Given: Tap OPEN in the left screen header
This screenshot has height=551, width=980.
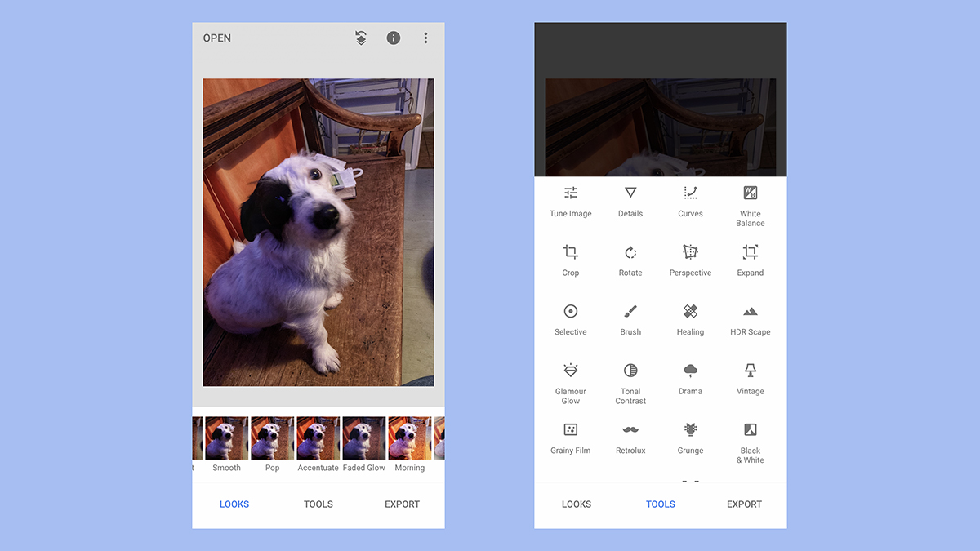Looking at the screenshot, I should 217,38.
